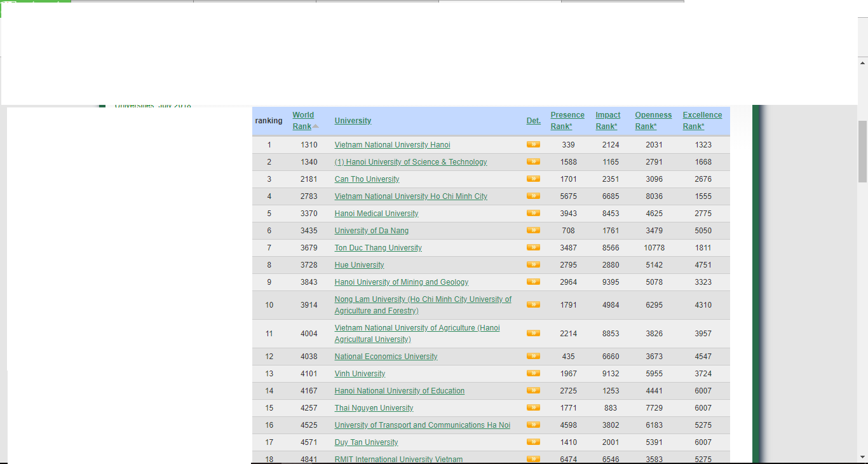Open Can Tho University link
This screenshot has width=868, height=464.
coord(367,179)
